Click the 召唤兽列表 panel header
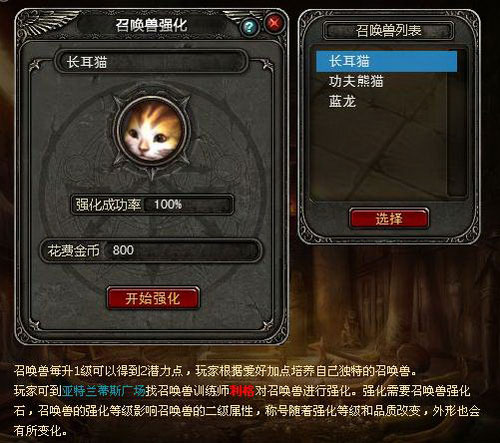The image size is (500, 443). [389, 31]
